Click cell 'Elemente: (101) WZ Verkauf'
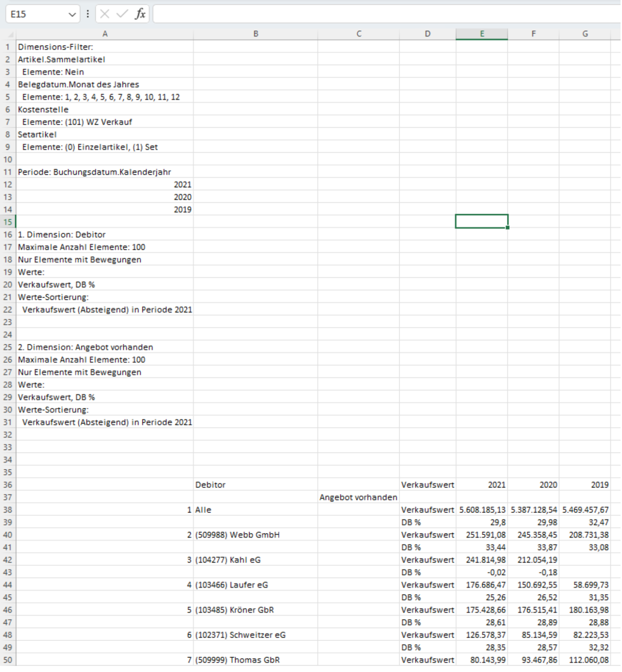Screen dimensions: 622x672 pos(105,122)
